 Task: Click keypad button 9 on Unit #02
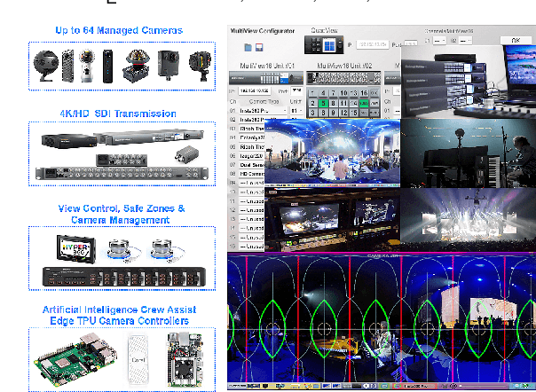(x=333, y=113)
